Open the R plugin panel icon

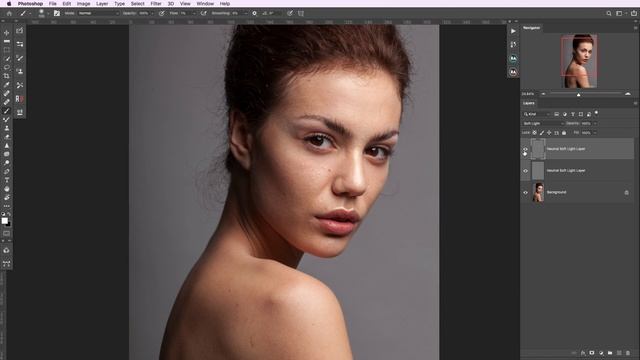(19, 98)
